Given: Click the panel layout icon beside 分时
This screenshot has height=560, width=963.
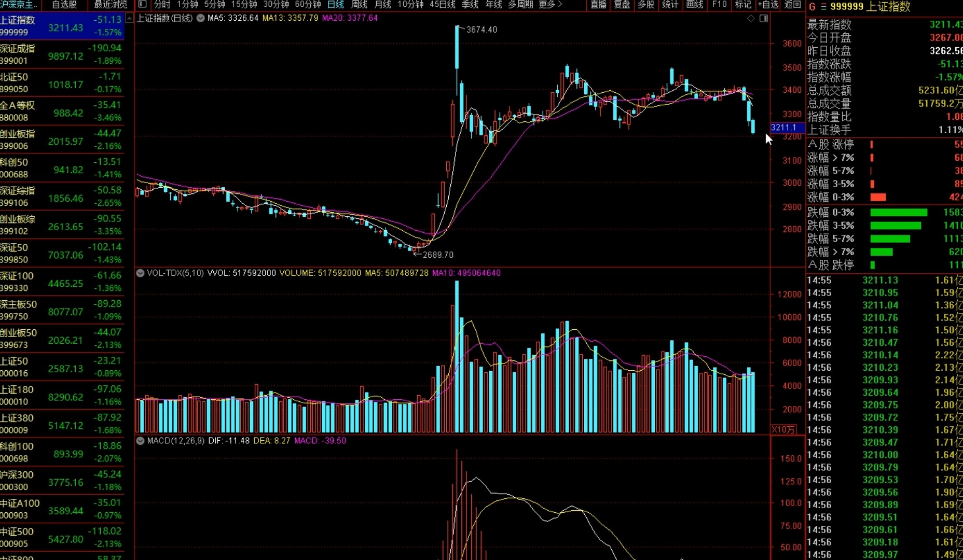Looking at the screenshot, I should (x=142, y=5).
